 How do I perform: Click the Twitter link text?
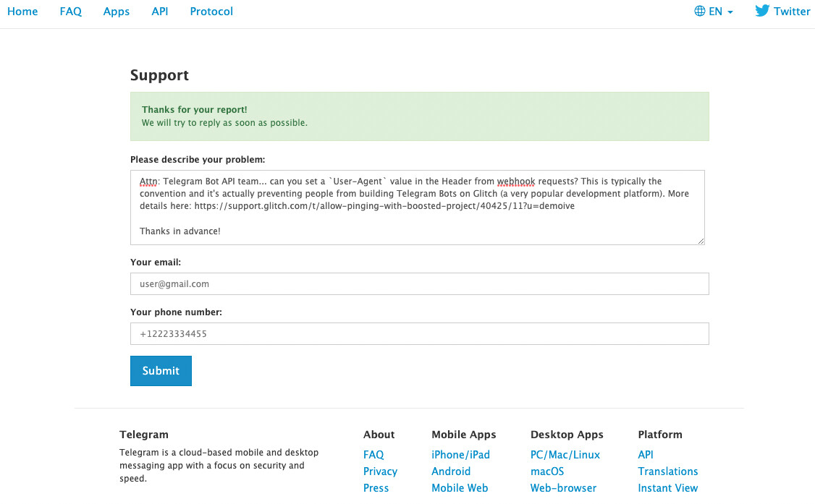(792, 12)
